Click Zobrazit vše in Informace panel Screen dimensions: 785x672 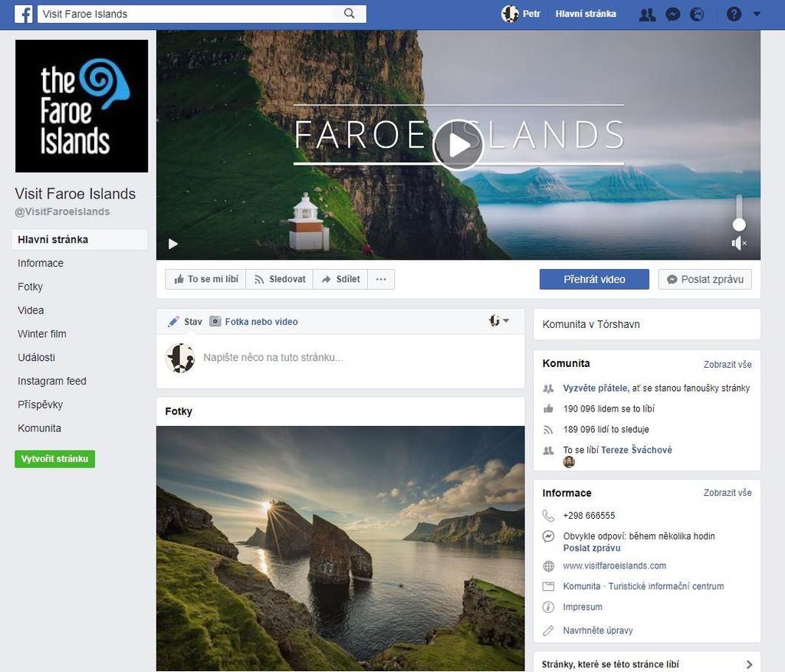point(728,493)
